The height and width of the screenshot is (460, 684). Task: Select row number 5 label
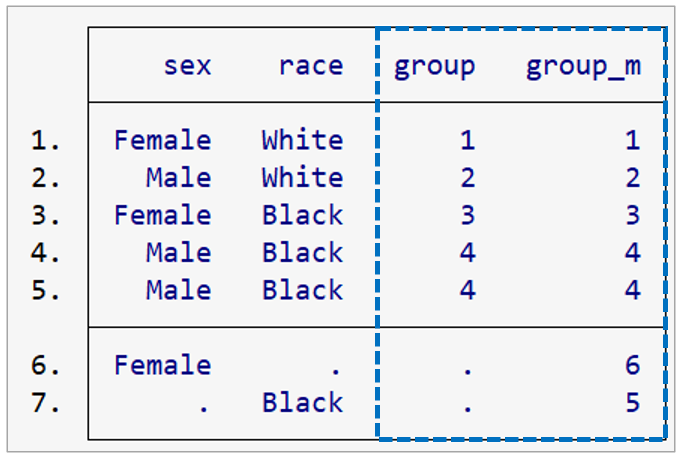click(x=46, y=290)
